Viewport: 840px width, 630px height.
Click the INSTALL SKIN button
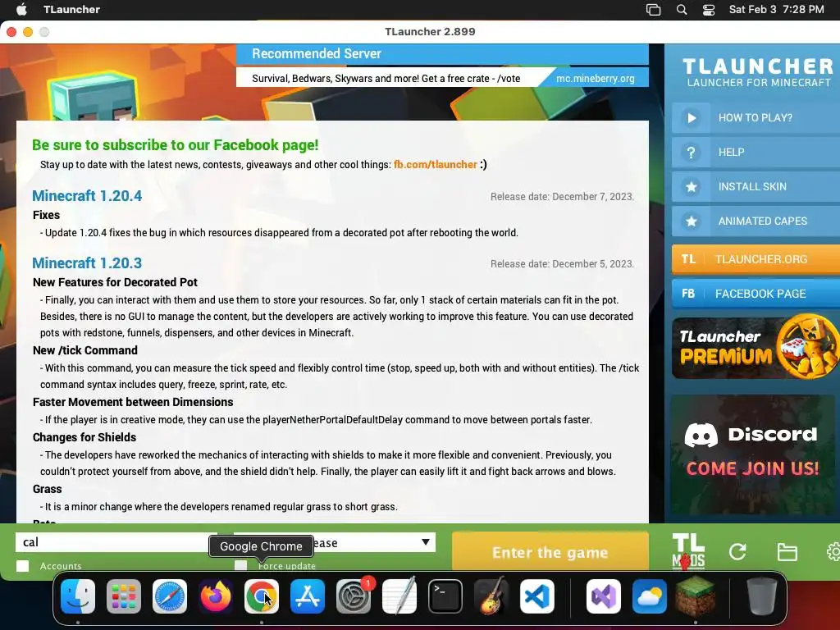click(x=756, y=186)
